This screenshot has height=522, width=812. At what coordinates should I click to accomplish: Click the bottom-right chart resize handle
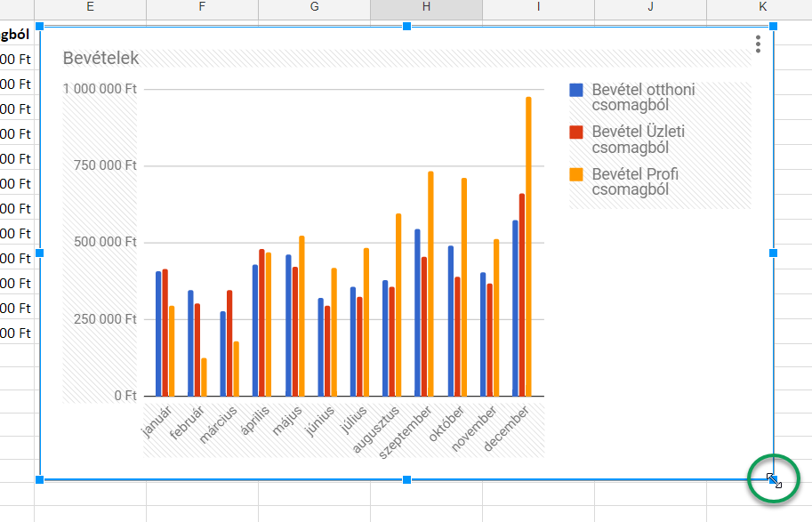click(773, 480)
